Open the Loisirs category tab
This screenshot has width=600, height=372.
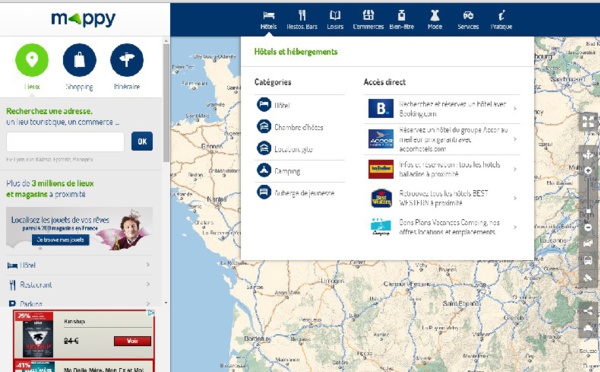coord(335,20)
